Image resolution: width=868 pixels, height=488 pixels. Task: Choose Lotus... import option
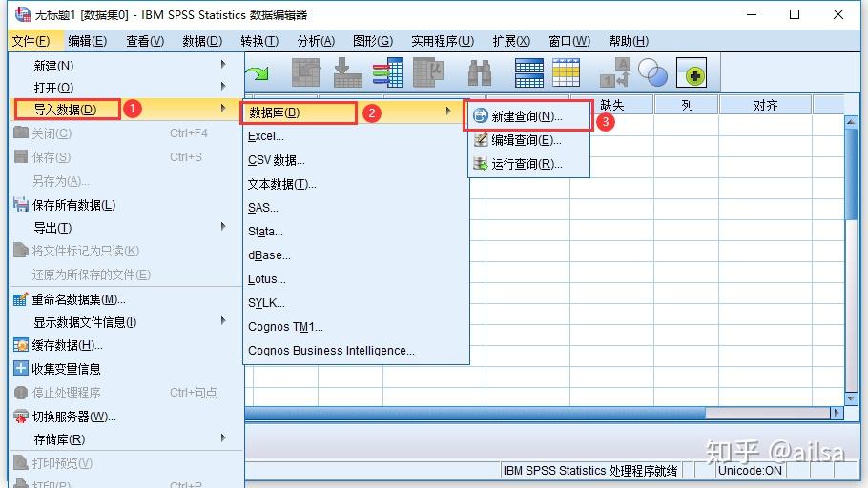click(x=356, y=279)
